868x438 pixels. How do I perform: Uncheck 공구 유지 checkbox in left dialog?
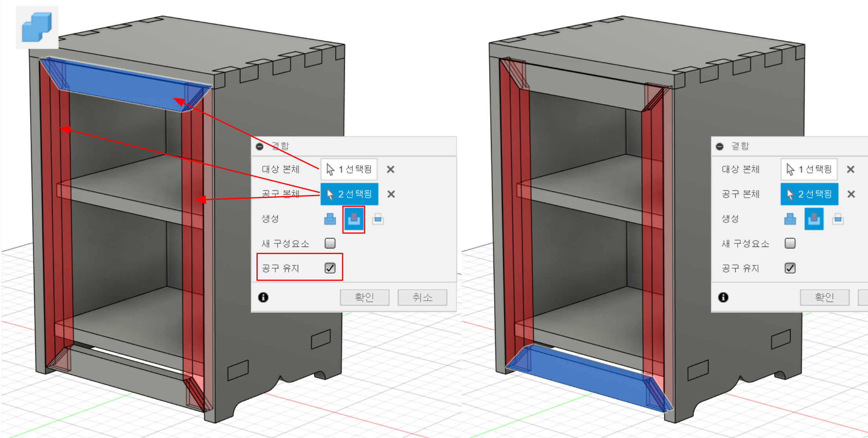click(330, 268)
